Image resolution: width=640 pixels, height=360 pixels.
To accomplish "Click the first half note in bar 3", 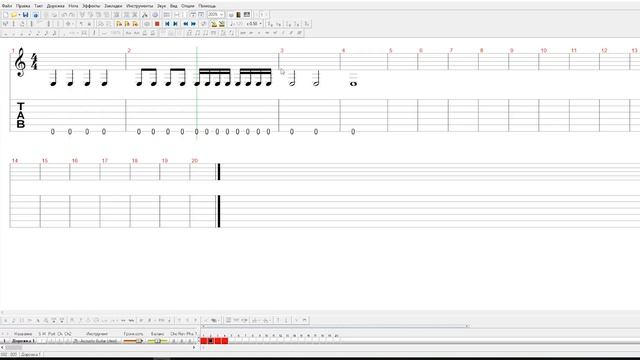I will [292, 78].
